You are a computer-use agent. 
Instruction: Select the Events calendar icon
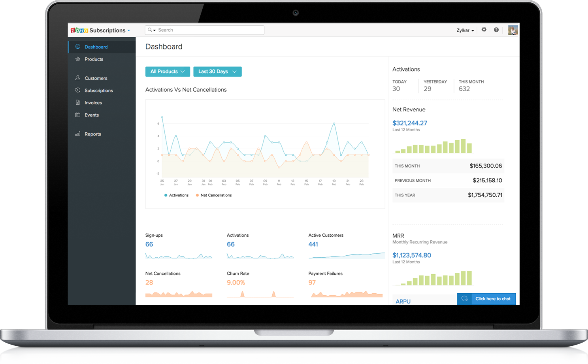pyautogui.click(x=77, y=115)
